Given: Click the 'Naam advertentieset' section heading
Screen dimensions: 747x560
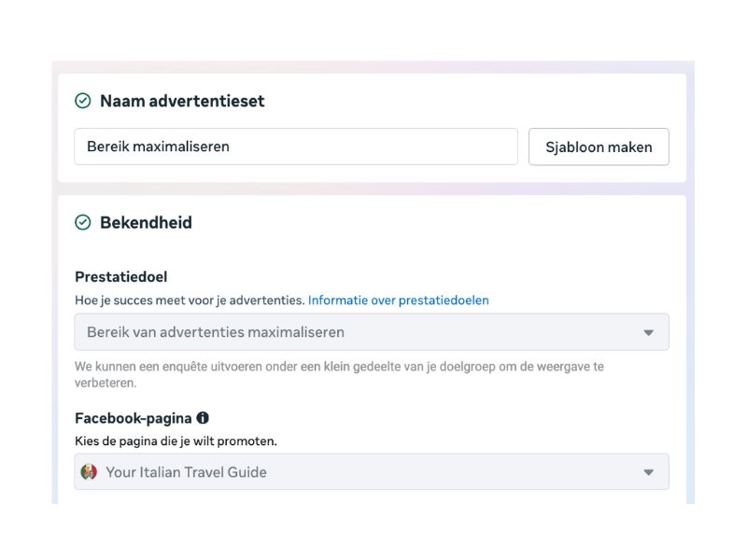Looking at the screenshot, I should (x=182, y=101).
